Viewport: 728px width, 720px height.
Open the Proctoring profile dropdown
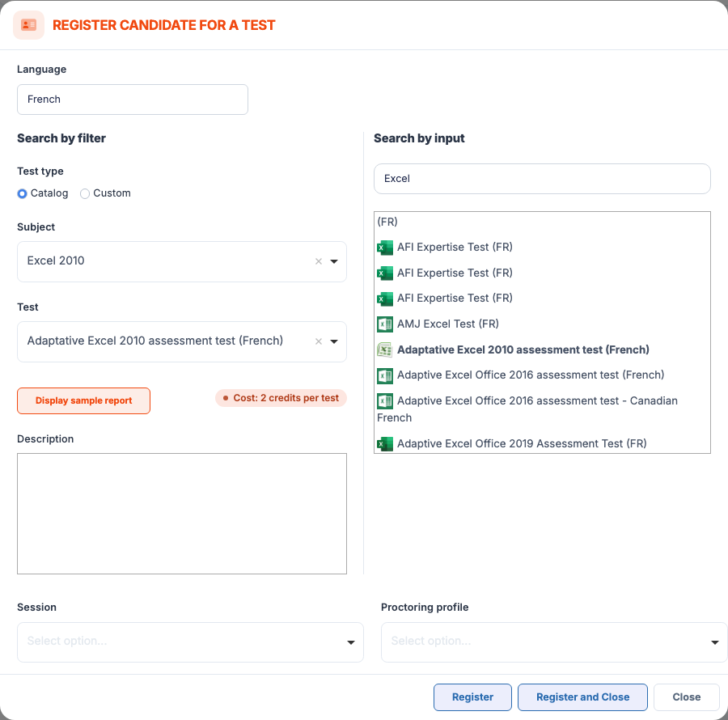554,642
